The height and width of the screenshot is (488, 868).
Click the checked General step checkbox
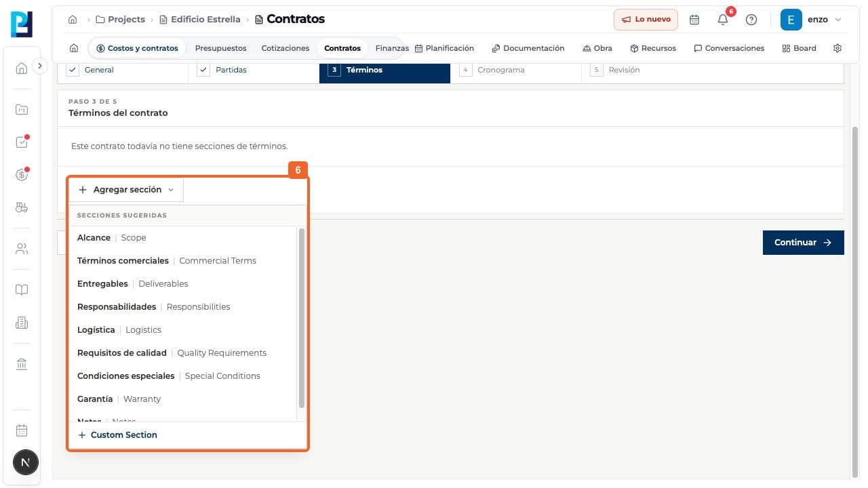pyautogui.click(x=73, y=70)
